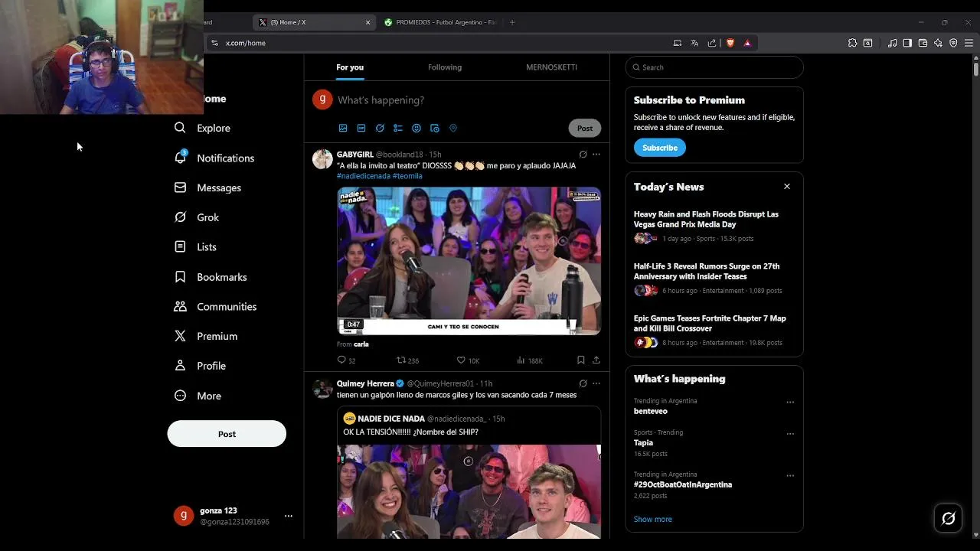View analytics of GABYGIRL's post

[x=530, y=360]
